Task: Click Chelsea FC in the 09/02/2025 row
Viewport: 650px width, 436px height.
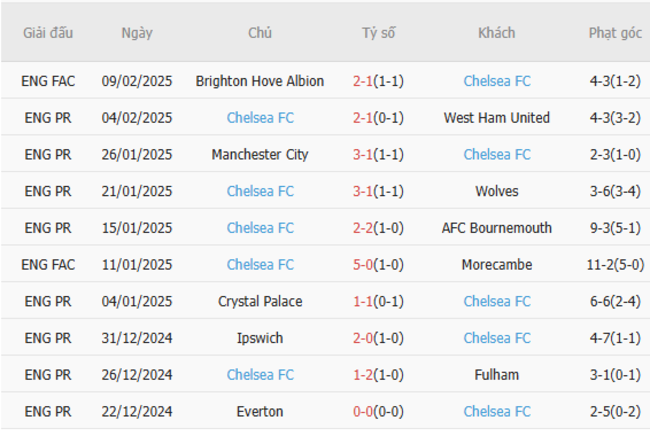Action: point(497,81)
